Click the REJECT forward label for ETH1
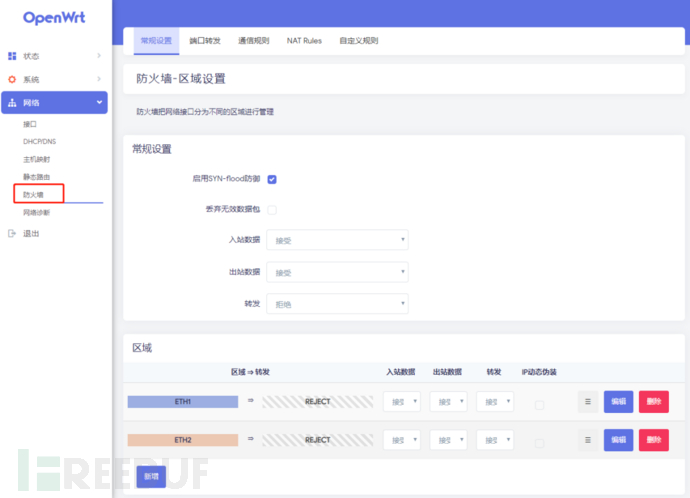Image resolution: width=690 pixels, height=498 pixels. pos(318,402)
